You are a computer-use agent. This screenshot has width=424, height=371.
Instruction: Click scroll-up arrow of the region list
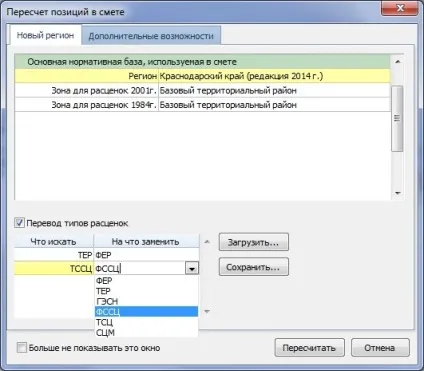pos(397,62)
